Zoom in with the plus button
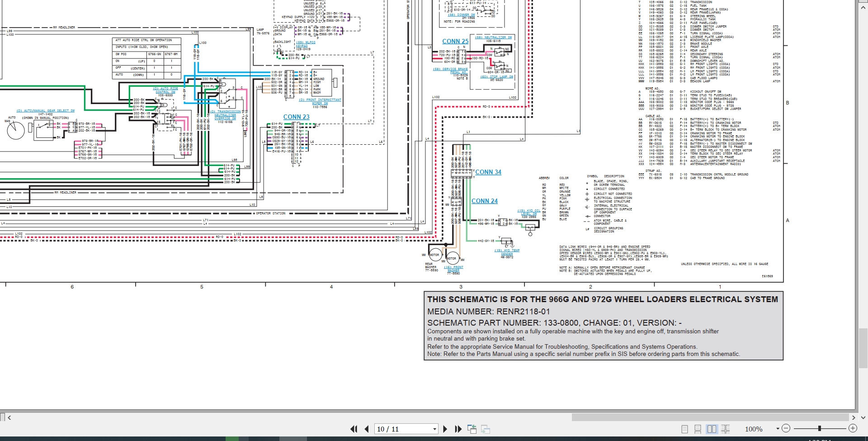The height and width of the screenshot is (441, 868). (853, 428)
